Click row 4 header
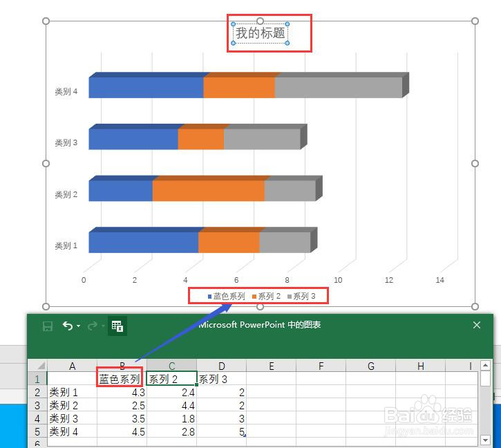Viewport: 501px width, 448px height. (37, 418)
